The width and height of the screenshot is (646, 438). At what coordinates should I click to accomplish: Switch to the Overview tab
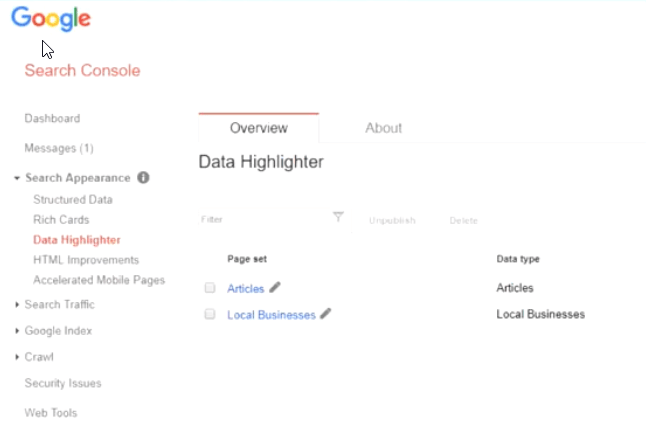259,128
